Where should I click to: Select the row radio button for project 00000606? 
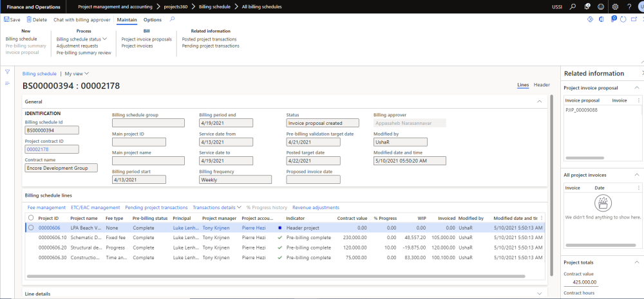click(31, 228)
